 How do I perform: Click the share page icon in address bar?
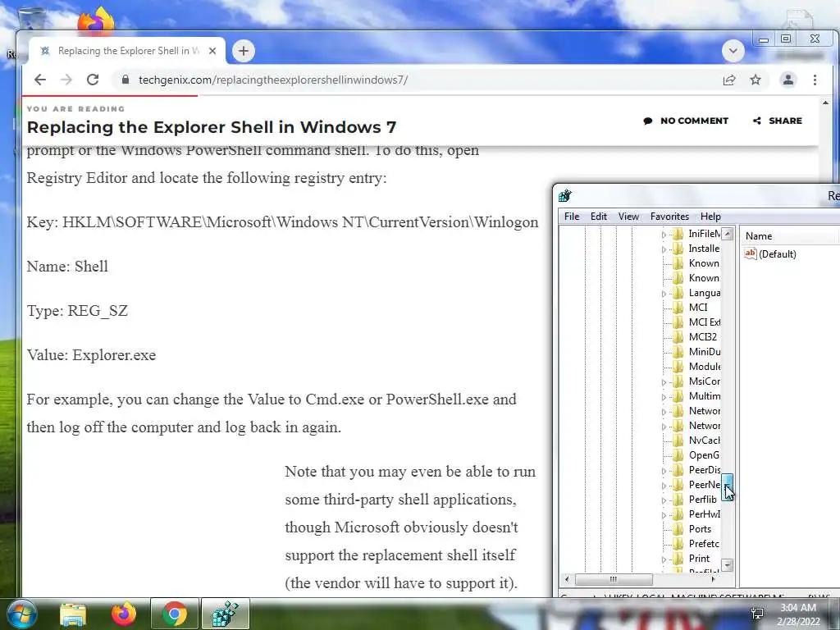coord(729,80)
